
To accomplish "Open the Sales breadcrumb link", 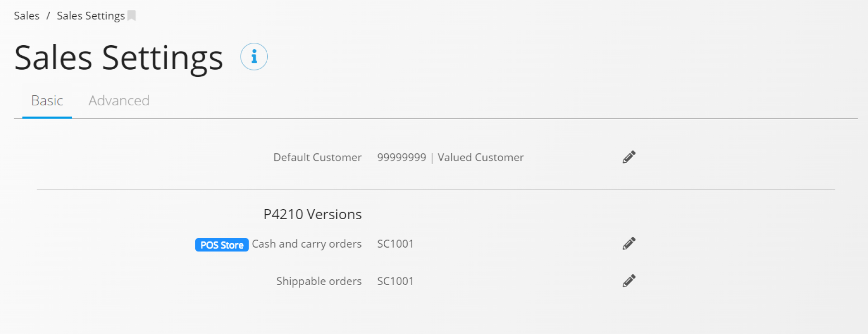I will 27,16.
